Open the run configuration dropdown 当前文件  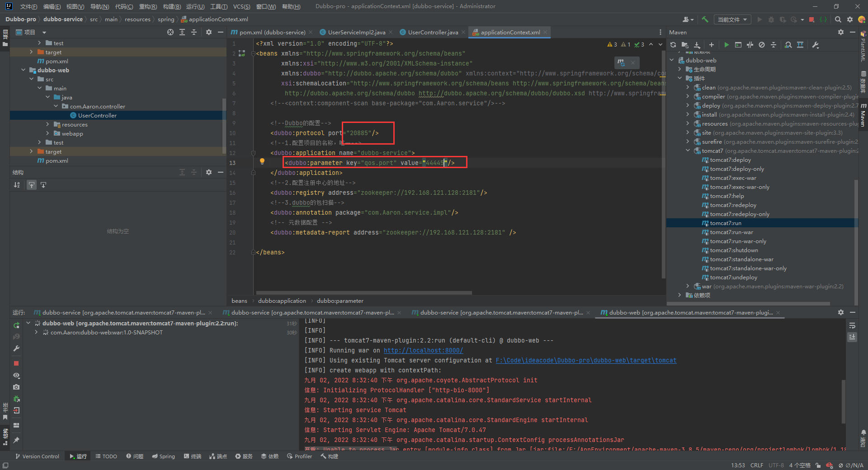[x=732, y=19]
